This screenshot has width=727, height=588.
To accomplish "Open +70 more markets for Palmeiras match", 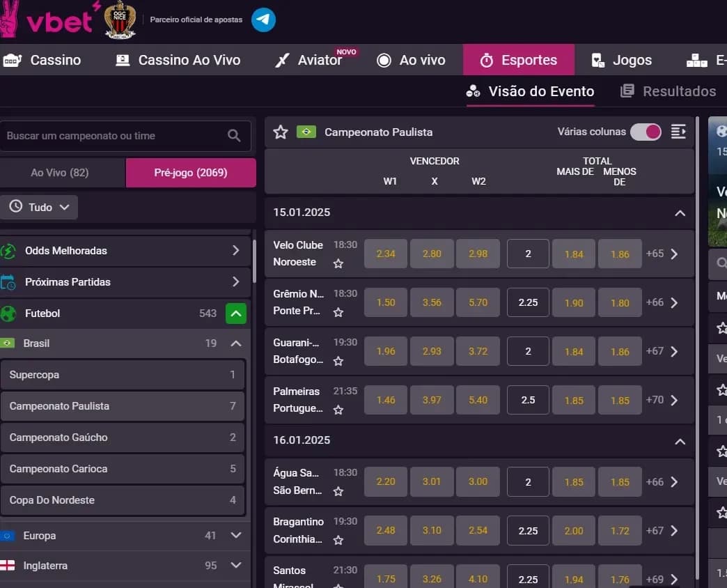I will click(662, 400).
